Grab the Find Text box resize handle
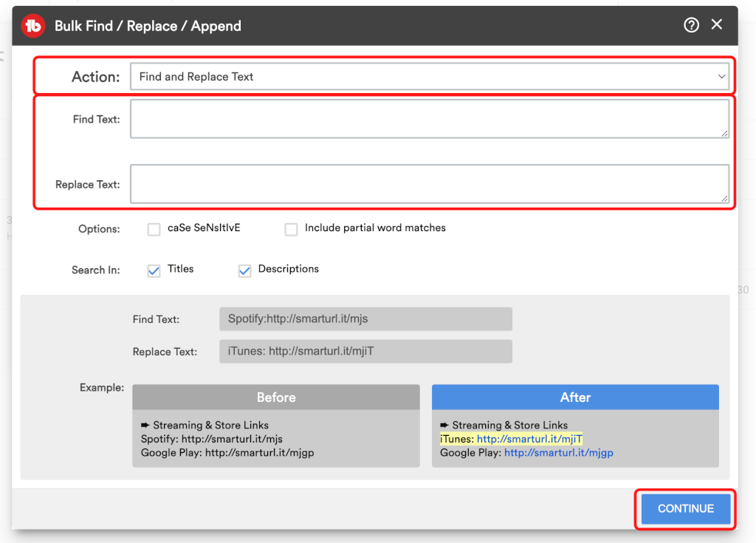This screenshot has width=756, height=543. pos(725,134)
